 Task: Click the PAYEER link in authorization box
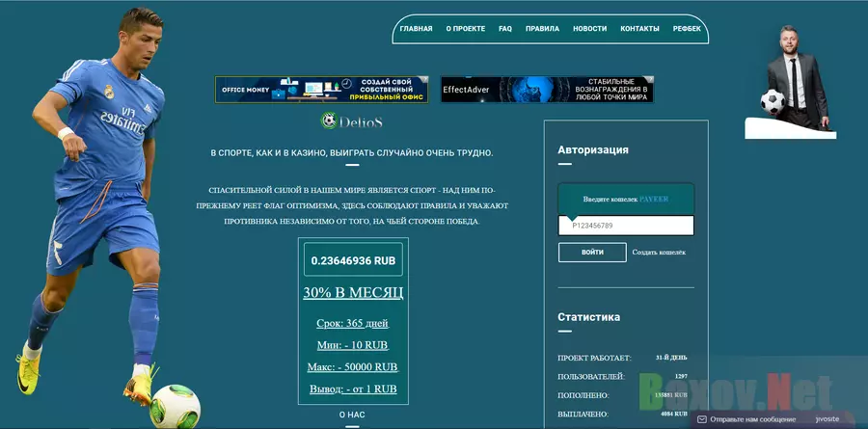(x=654, y=200)
